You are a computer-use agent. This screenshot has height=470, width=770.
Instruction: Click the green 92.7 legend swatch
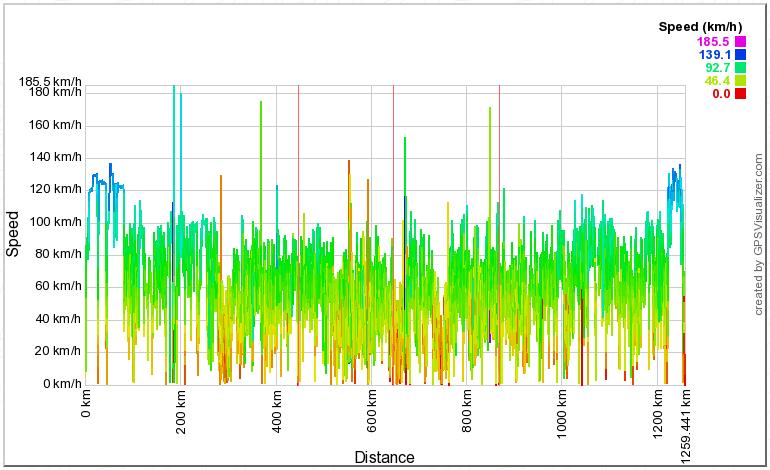740,68
